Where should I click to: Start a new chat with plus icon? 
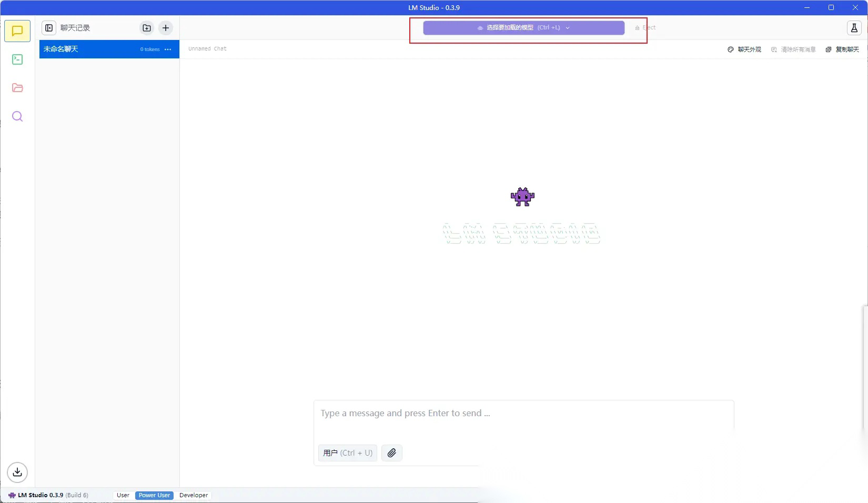click(166, 28)
